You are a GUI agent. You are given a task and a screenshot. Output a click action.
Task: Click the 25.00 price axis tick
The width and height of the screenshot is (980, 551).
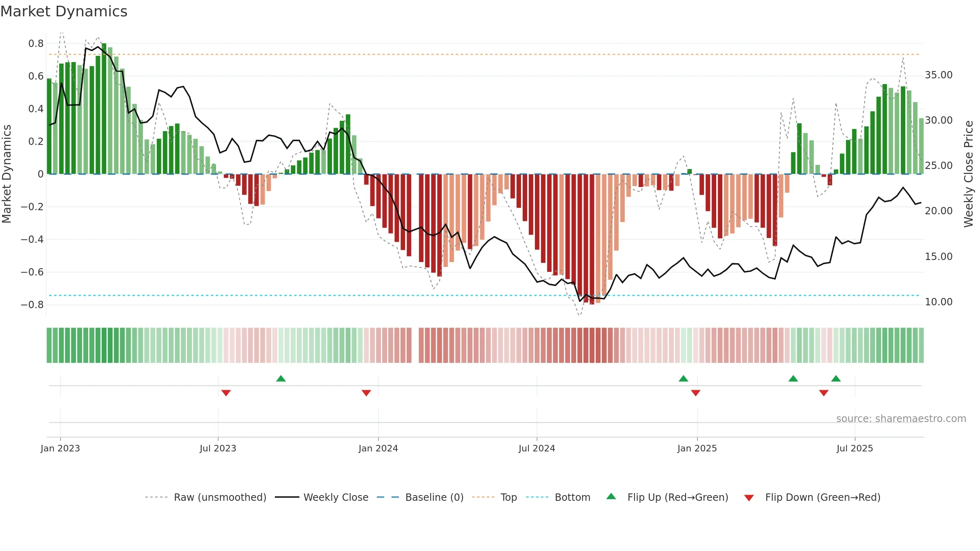pyautogui.click(x=939, y=165)
